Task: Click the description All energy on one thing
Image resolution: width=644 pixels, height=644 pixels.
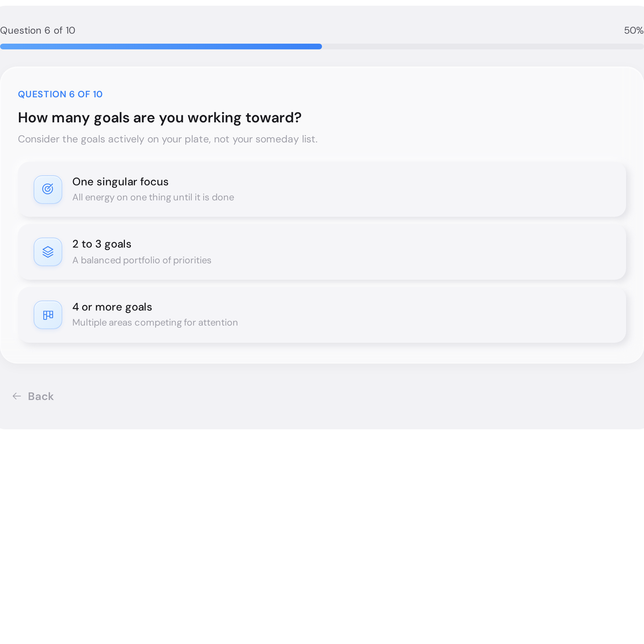Action: 153,197
